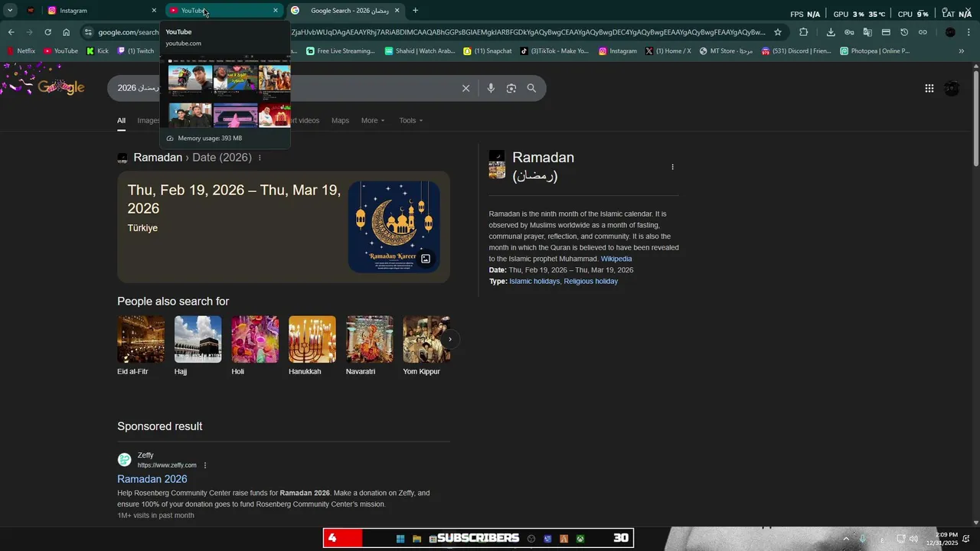Open more options beside Ramadan Date heading
The width and height of the screenshot is (980, 551).
pyautogui.click(x=260, y=158)
